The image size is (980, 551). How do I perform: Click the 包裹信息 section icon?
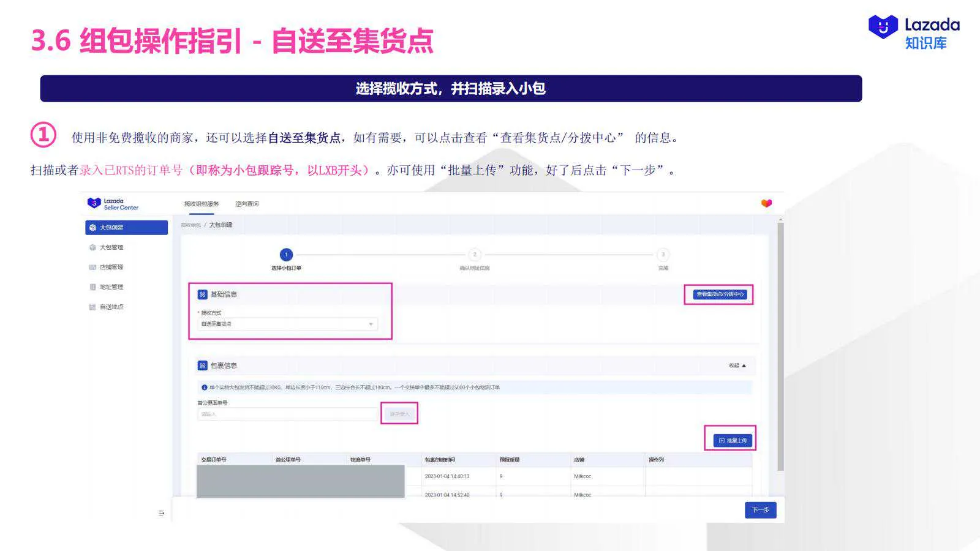click(x=202, y=364)
